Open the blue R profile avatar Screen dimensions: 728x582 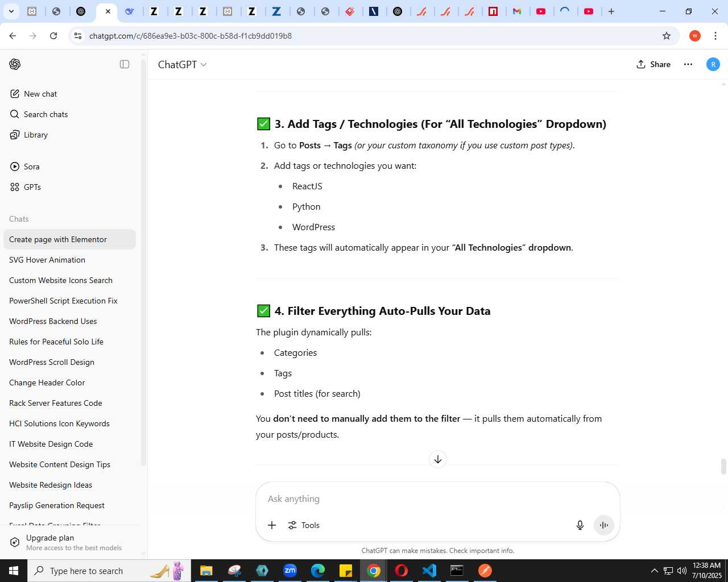713,64
